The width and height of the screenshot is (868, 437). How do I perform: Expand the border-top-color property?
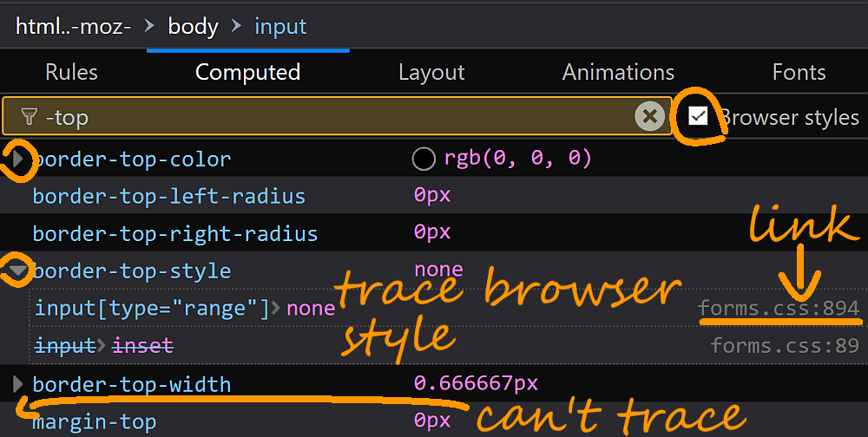point(18,160)
